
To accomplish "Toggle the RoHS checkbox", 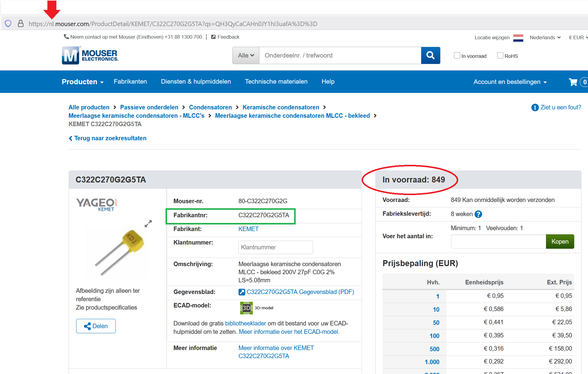I will pos(500,55).
